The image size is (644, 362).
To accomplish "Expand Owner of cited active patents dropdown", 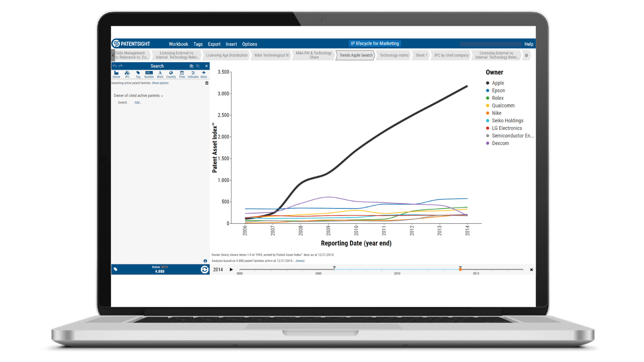I will [138, 96].
